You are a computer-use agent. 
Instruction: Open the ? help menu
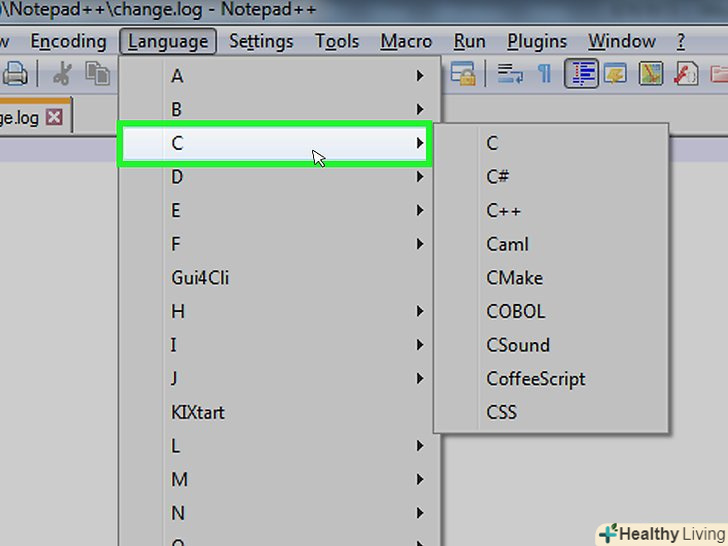click(681, 42)
